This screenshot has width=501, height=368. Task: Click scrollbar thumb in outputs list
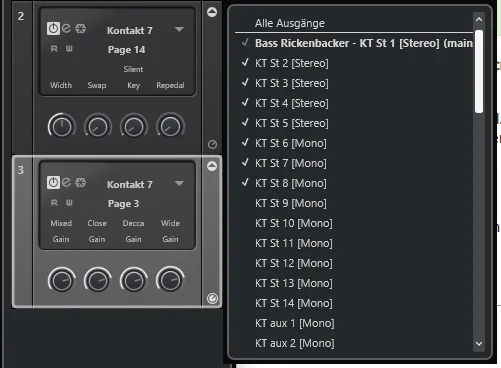(479, 72)
